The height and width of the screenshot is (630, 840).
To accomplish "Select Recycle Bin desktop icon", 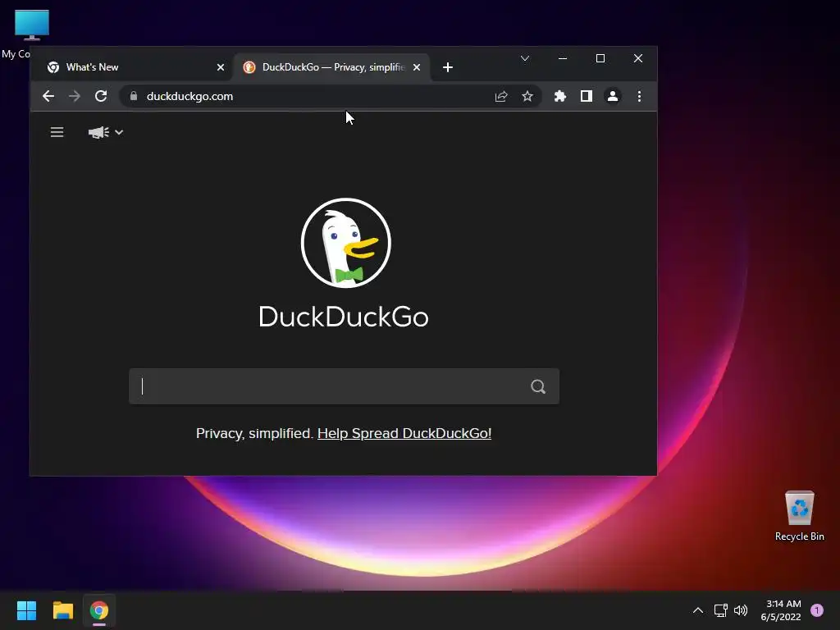I will click(x=799, y=516).
